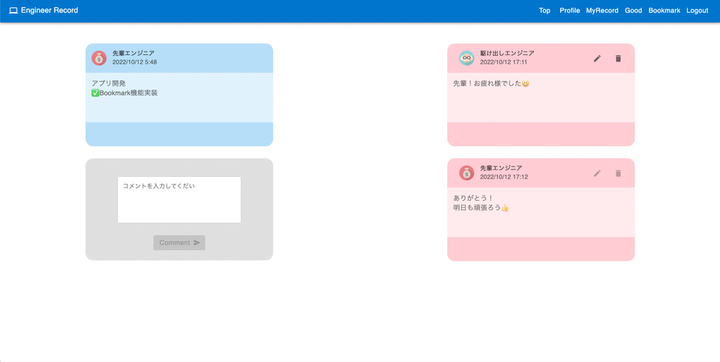Click avatar on the ありがとう！ comment
This screenshot has width=720, height=362.
(467, 173)
